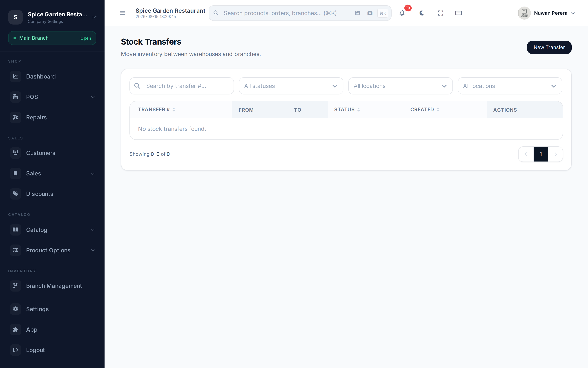Click the Search by transfer # field

pyautogui.click(x=182, y=86)
